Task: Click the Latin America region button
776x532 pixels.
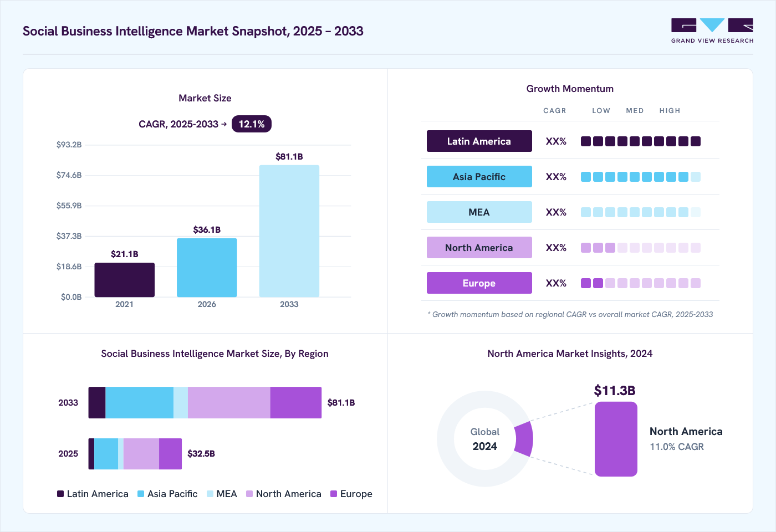Action: pyautogui.click(x=479, y=141)
